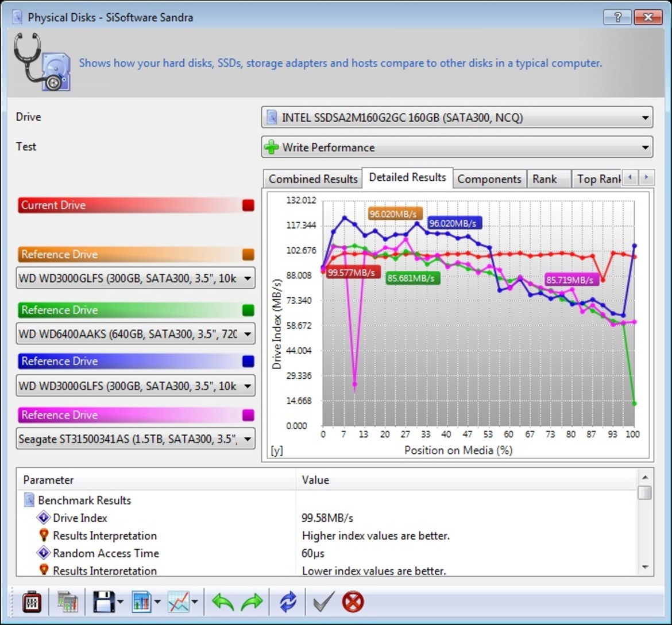Open green reference drive WD6400AAKS dropdown
Image resolution: width=672 pixels, height=625 pixels.
136,333
